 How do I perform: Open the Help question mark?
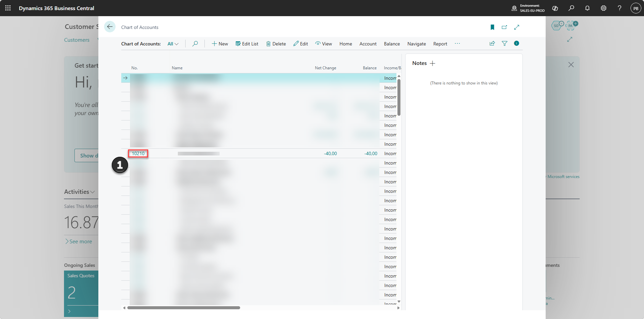click(x=619, y=8)
